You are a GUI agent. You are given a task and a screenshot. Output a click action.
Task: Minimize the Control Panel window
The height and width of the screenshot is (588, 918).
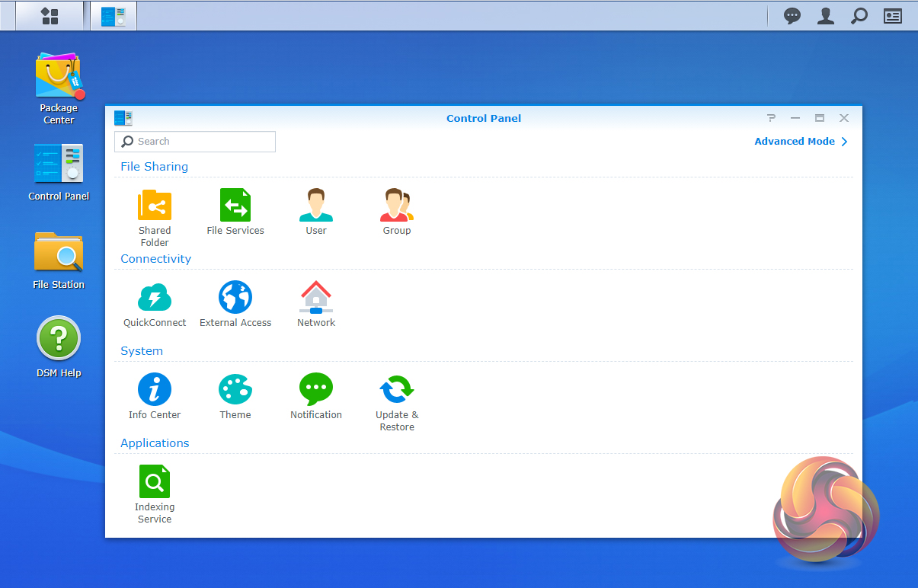[x=795, y=118]
